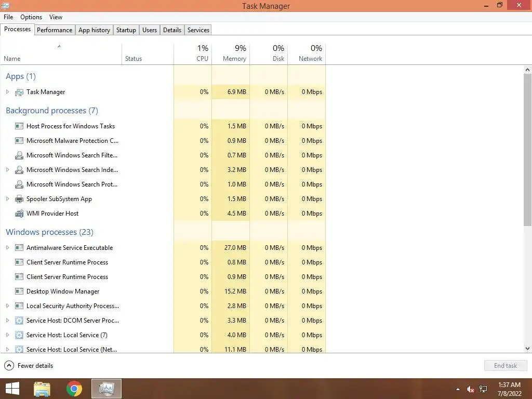Select the 6.9 MB memory value
The height and width of the screenshot is (399, 532).
point(237,92)
